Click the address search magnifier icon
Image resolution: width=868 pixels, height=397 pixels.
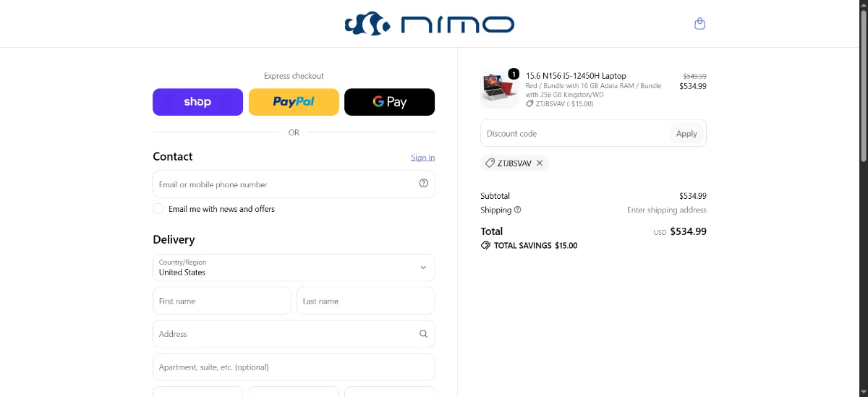tap(424, 334)
